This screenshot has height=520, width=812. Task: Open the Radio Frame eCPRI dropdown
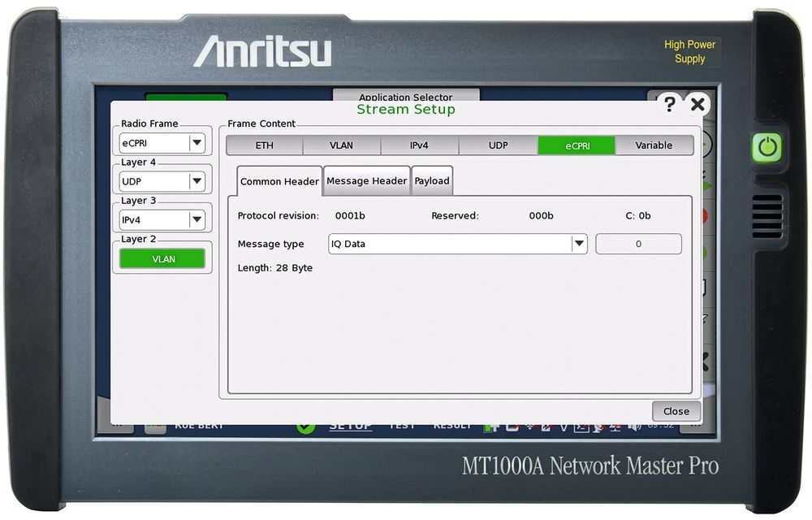(x=162, y=143)
